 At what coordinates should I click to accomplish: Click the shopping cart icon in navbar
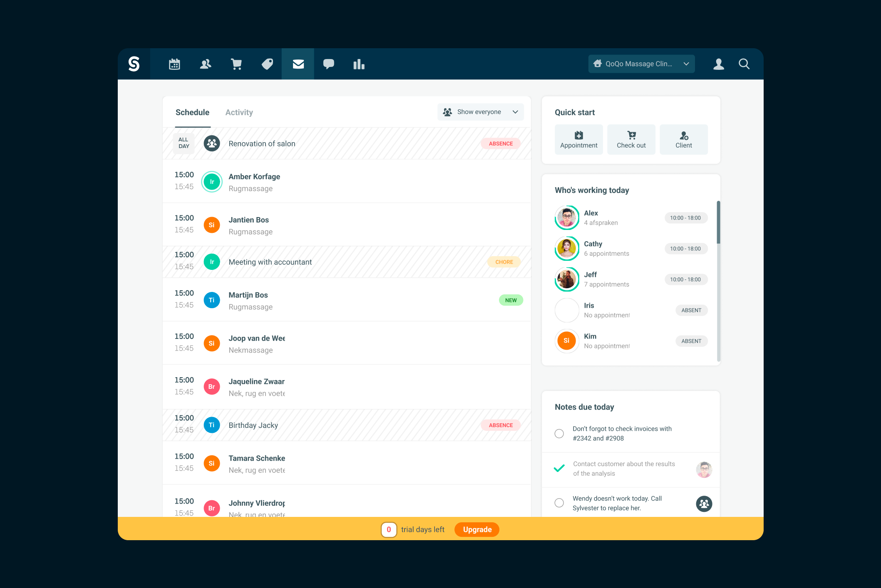[x=236, y=64]
